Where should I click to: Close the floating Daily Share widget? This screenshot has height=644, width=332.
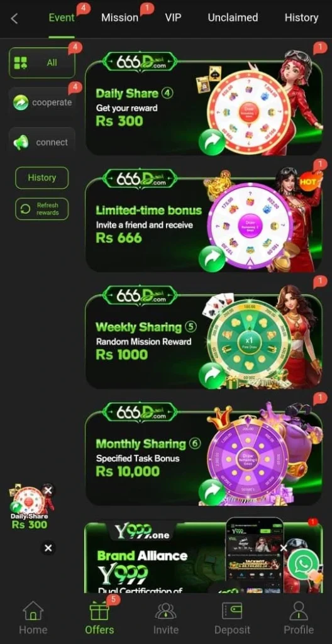[48, 491]
